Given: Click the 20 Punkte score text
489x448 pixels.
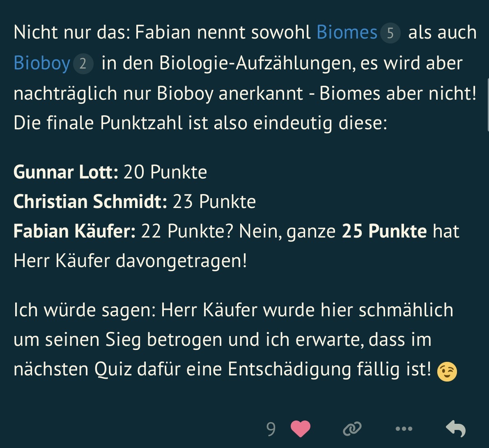Looking at the screenshot, I should [x=165, y=172].
